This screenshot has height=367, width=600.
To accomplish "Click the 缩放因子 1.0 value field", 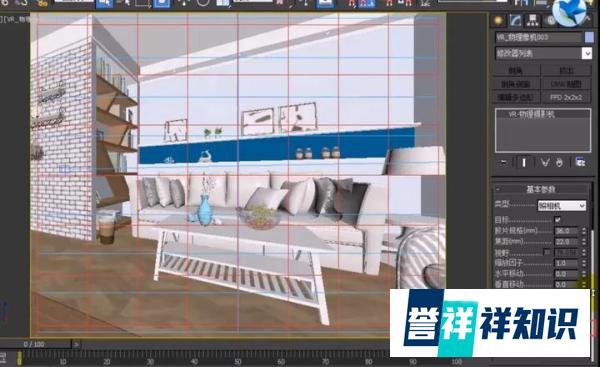I will click(x=567, y=263).
